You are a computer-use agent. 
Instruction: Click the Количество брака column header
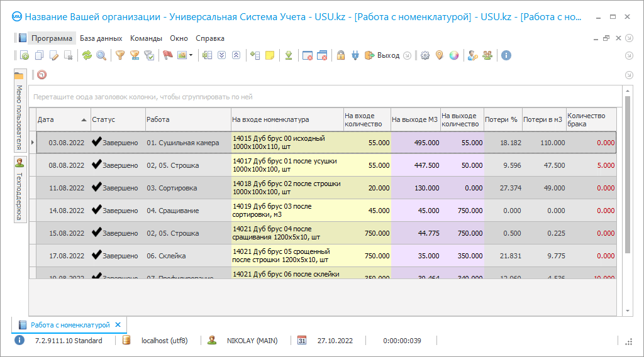(591, 119)
